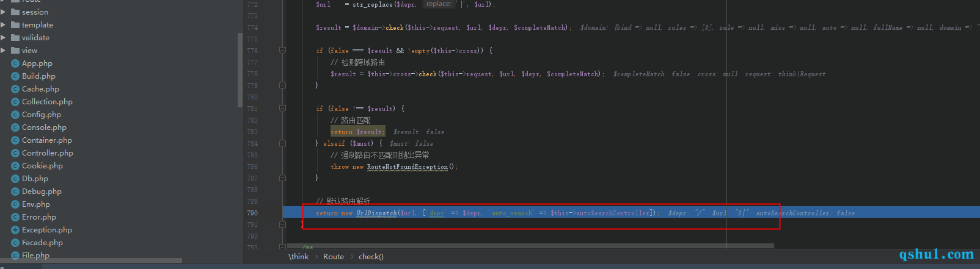The width and height of the screenshot is (980, 269).
Task: Select the template folder icon
Action: (15, 24)
